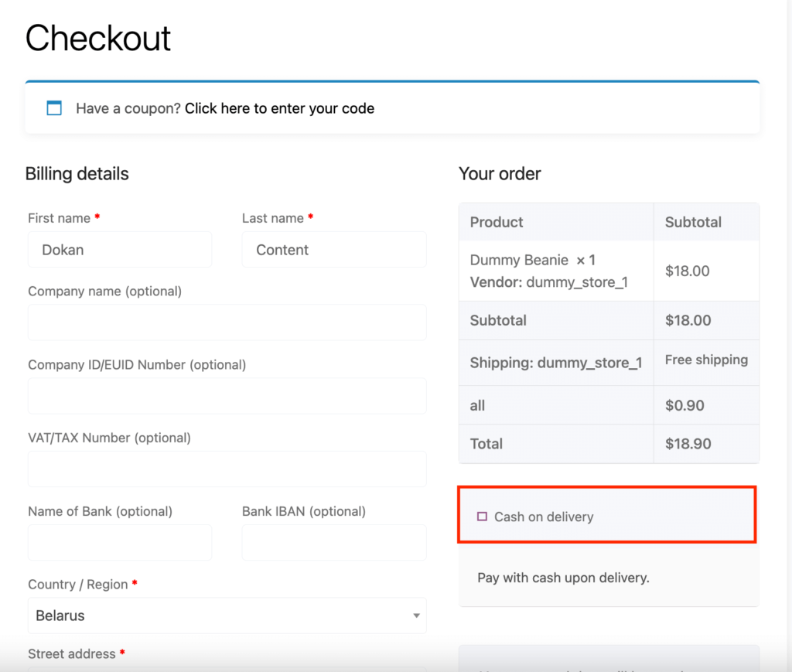792x672 pixels.
Task: Click the $18.90 total value
Action: click(688, 444)
